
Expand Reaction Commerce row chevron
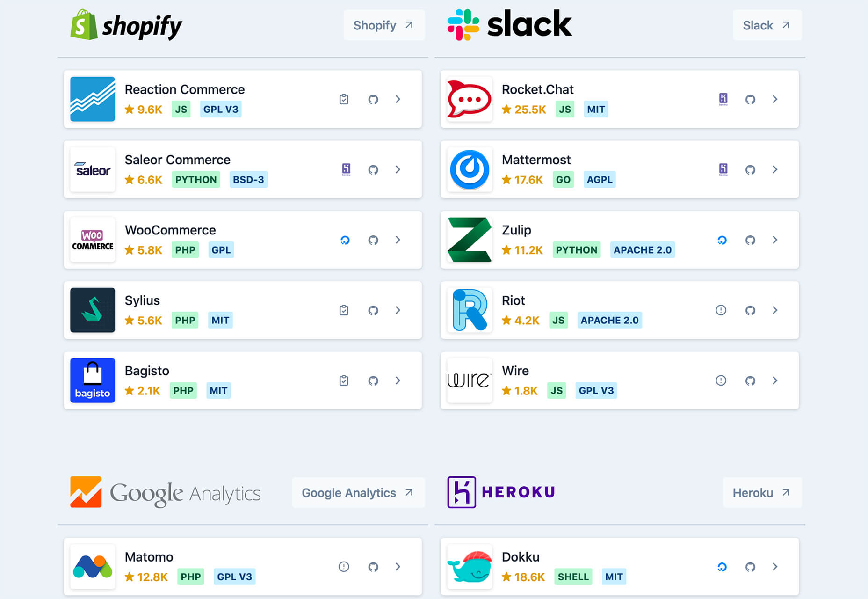tap(398, 99)
